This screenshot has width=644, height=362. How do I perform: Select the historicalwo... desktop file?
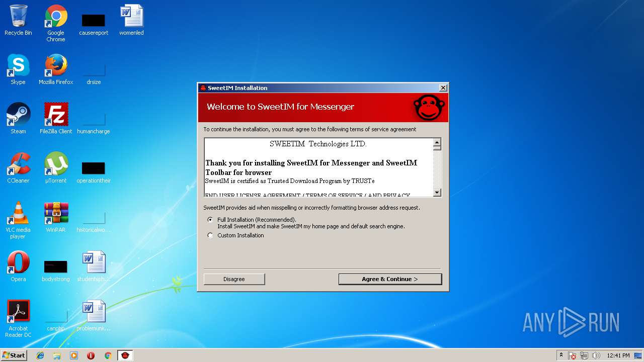click(x=94, y=222)
